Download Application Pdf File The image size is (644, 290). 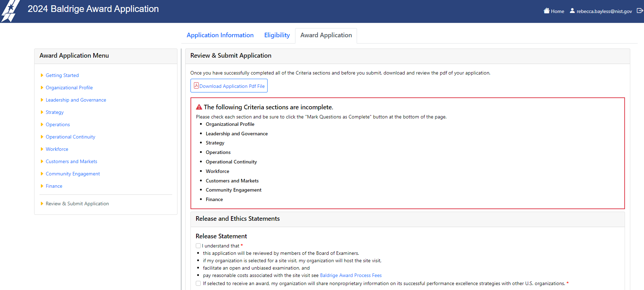232,86
